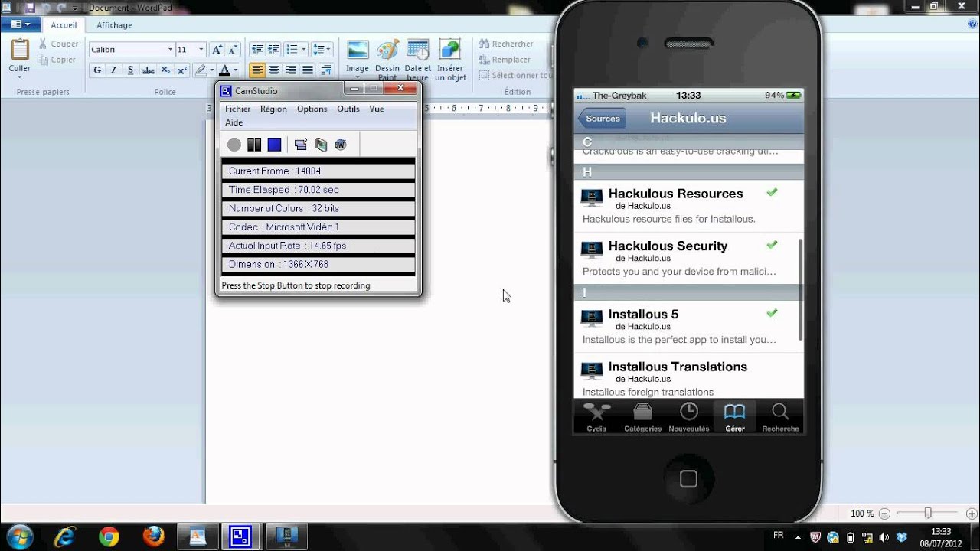Image resolution: width=980 pixels, height=551 pixels.
Task: Toggle bold (G) formatting
Action: (97, 70)
